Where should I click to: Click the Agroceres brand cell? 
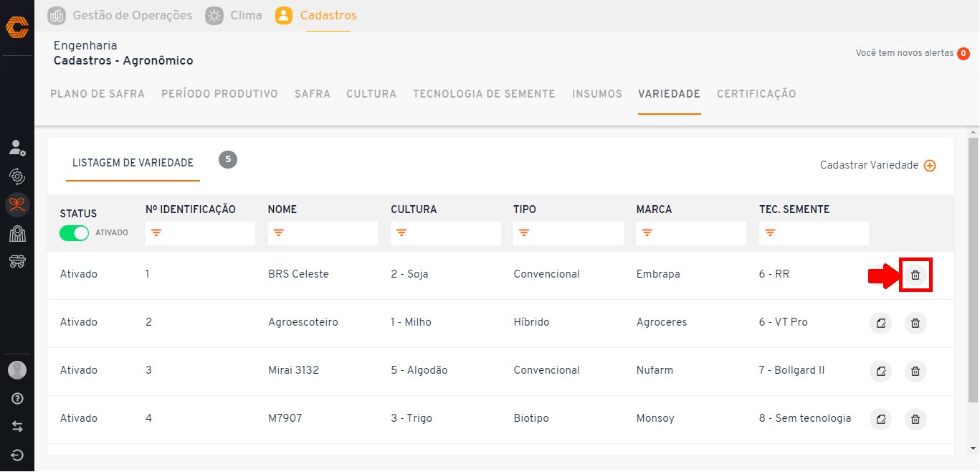[x=662, y=322]
